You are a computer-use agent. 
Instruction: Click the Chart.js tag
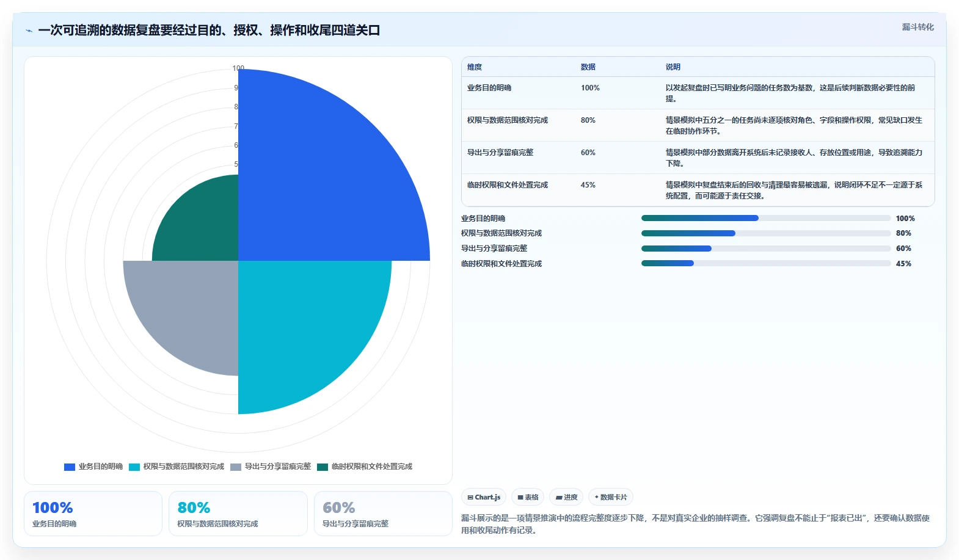coord(484,497)
